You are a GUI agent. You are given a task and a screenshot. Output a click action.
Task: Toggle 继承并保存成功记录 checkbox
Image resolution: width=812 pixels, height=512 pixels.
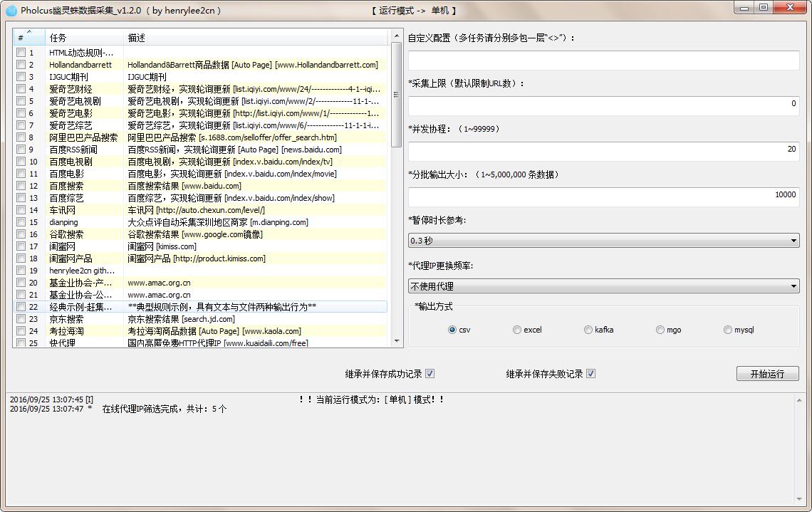(x=430, y=374)
